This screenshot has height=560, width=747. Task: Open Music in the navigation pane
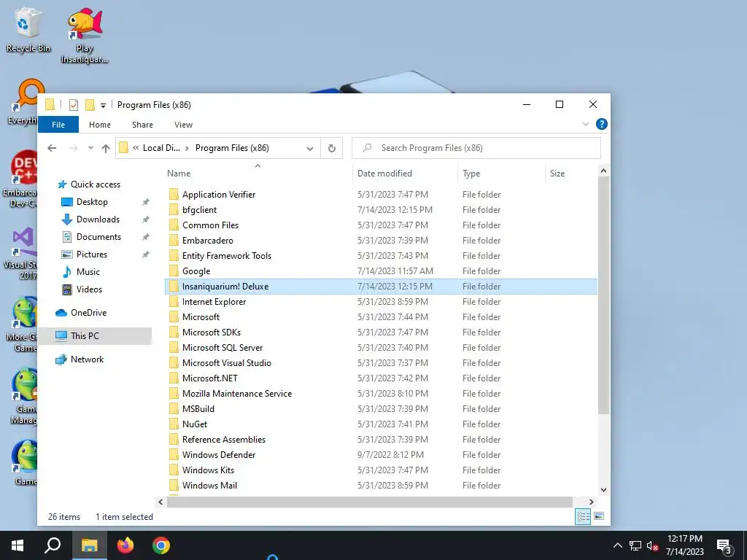(88, 272)
